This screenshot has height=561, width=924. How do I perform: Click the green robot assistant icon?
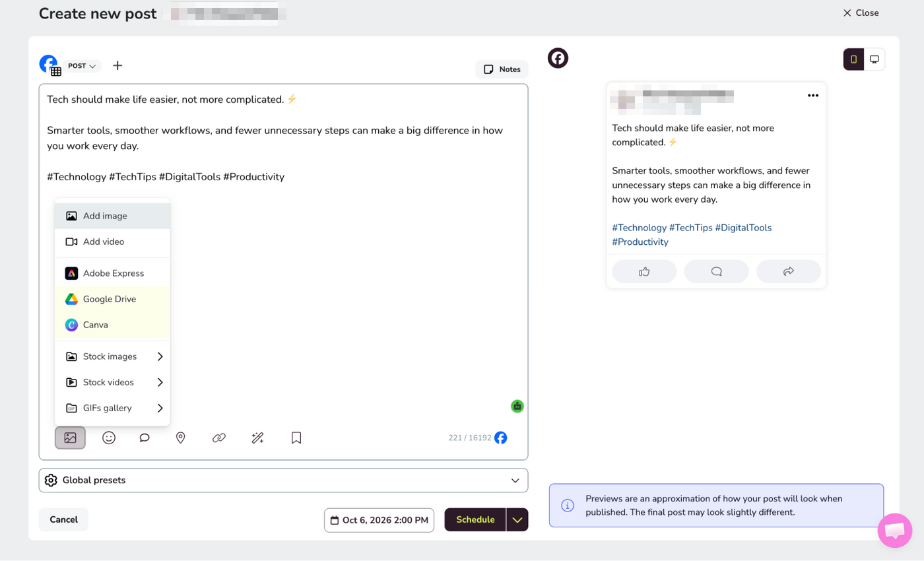[x=517, y=406]
